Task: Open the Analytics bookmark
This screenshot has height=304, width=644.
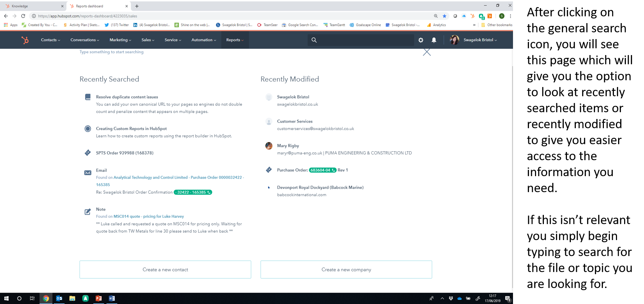Action: point(436,25)
